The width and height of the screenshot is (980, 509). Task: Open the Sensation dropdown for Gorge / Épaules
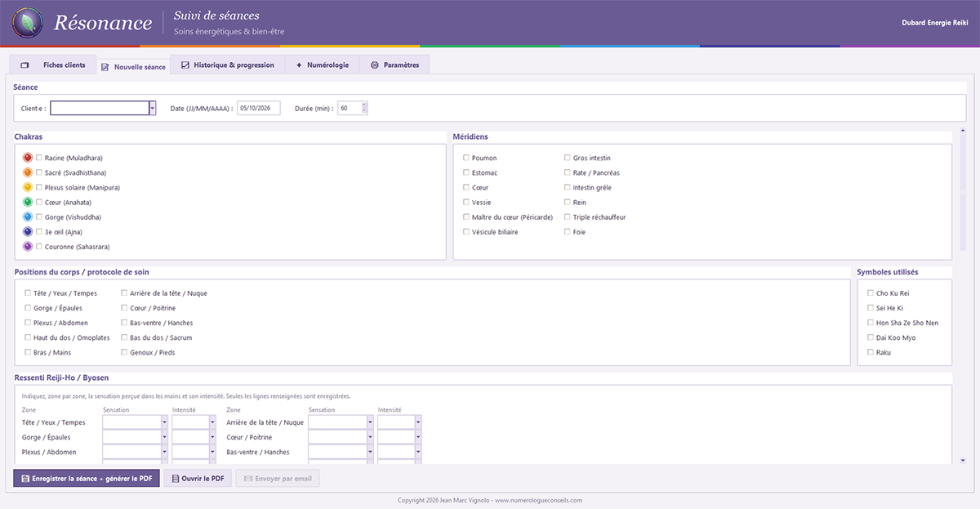[165, 437]
